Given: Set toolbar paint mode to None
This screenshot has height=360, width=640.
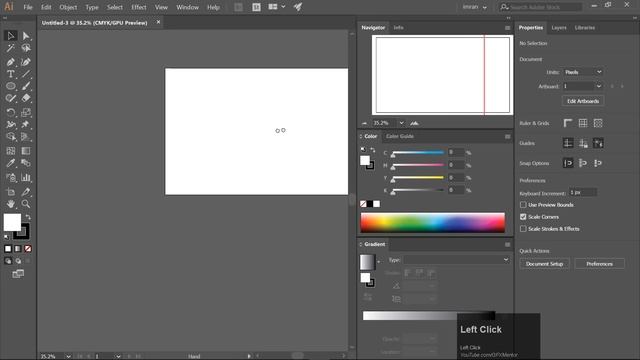Looking at the screenshot, I should (28, 249).
